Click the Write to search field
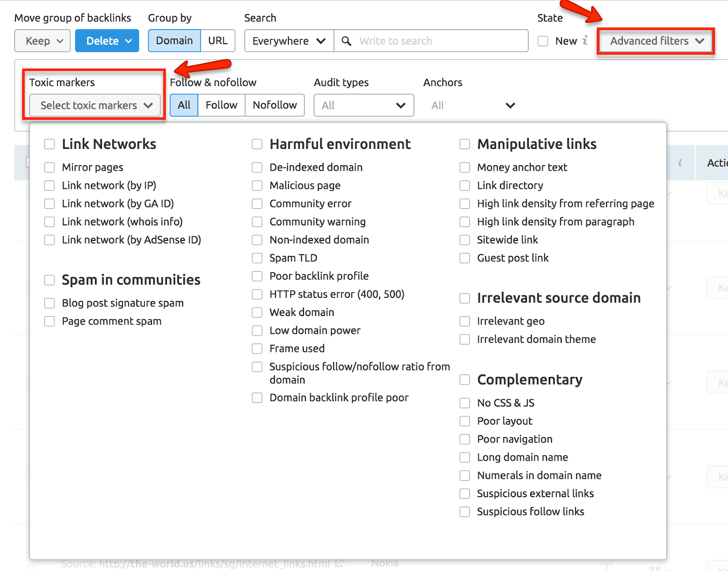 (431, 41)
